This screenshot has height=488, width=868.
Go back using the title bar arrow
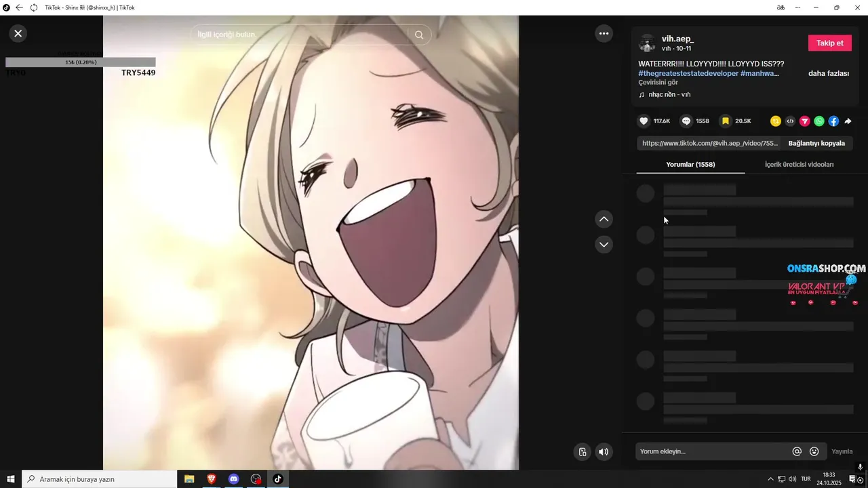19,7
